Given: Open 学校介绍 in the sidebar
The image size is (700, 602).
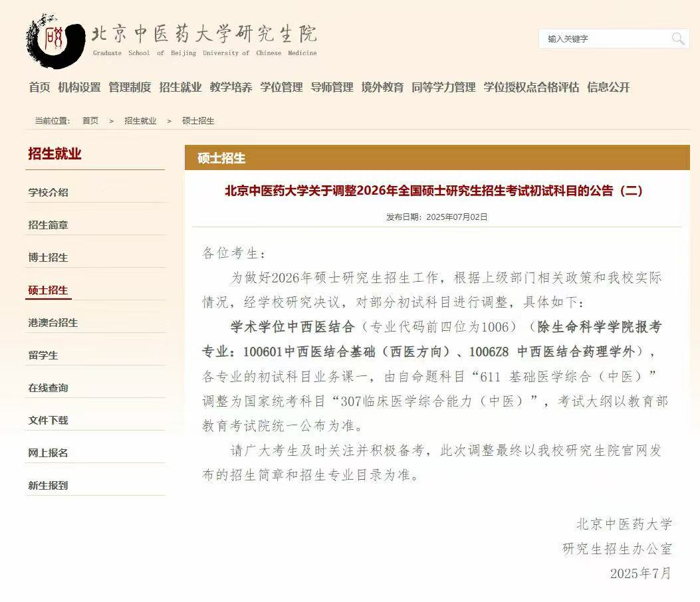Looking at the screenshot, I should coord(49,192).
